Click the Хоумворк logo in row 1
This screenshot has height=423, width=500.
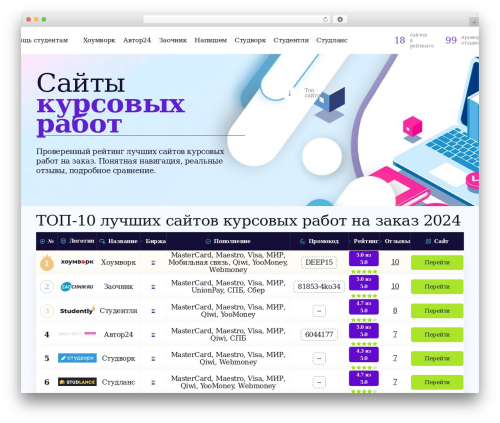click(77, 262)
